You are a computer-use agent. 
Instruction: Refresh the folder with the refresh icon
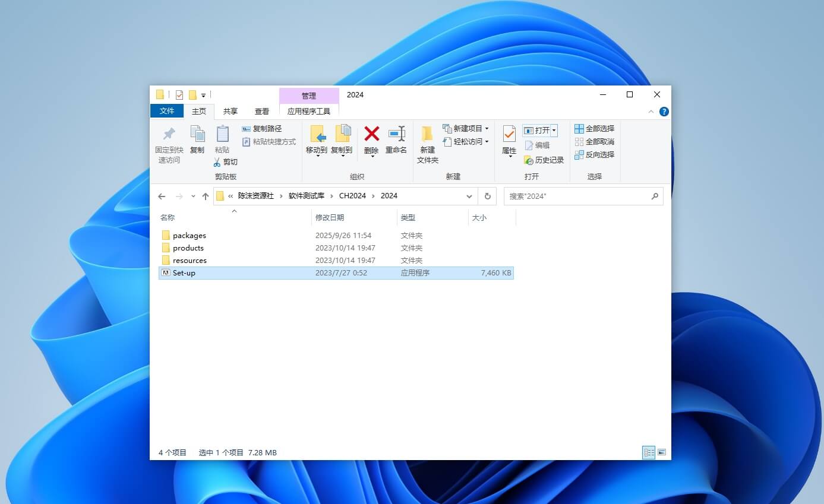(487, 196)
